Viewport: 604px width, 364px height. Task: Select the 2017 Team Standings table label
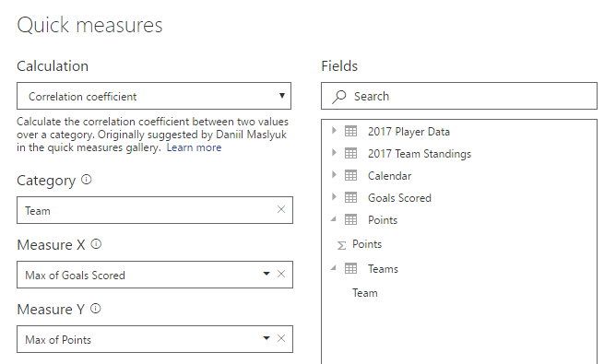(420, 154)
